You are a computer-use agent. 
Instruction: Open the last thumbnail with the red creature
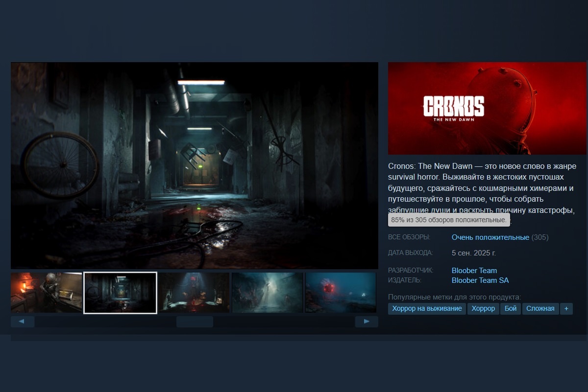pos(341,293)
